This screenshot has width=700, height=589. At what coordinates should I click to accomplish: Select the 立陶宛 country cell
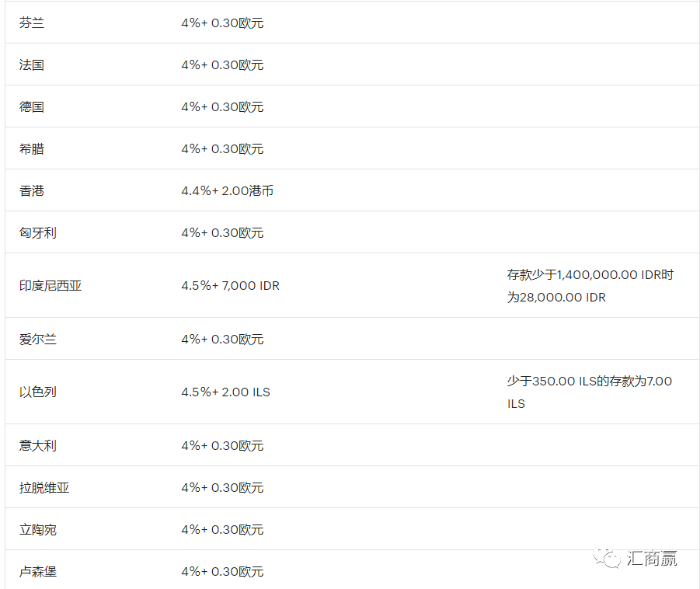click(x=38, y=529)
